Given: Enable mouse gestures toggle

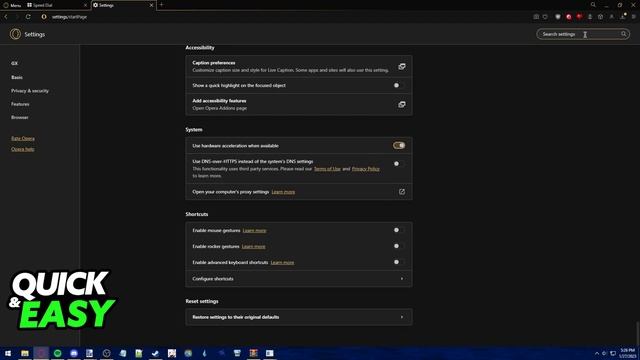Looking at the screenshot, I should (399, 230).
